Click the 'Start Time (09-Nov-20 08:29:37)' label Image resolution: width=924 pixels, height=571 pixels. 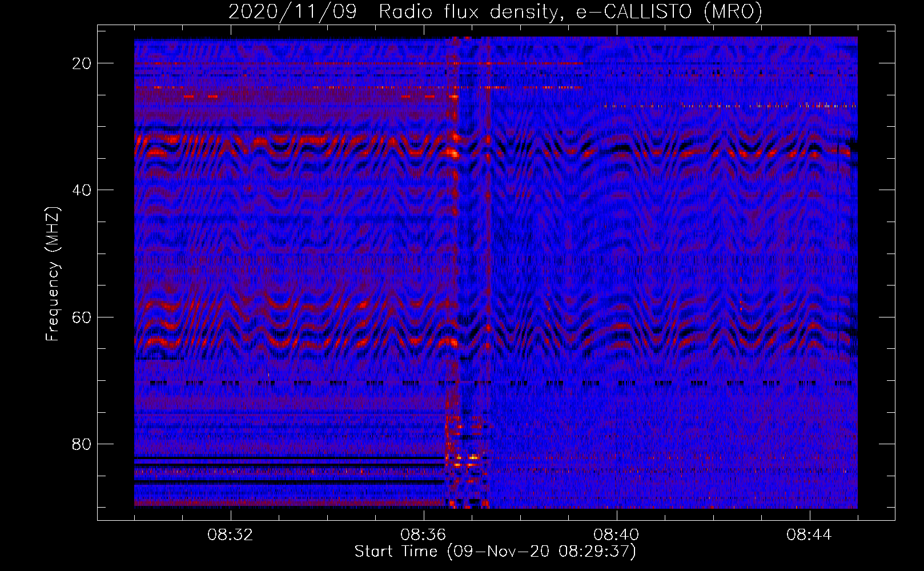(495, 552)
